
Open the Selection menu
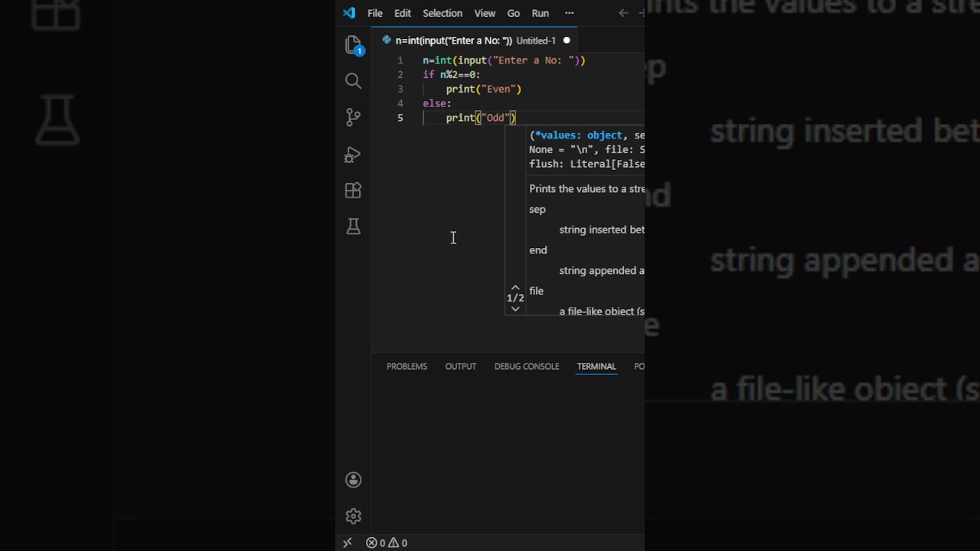[x=443, y=13]
